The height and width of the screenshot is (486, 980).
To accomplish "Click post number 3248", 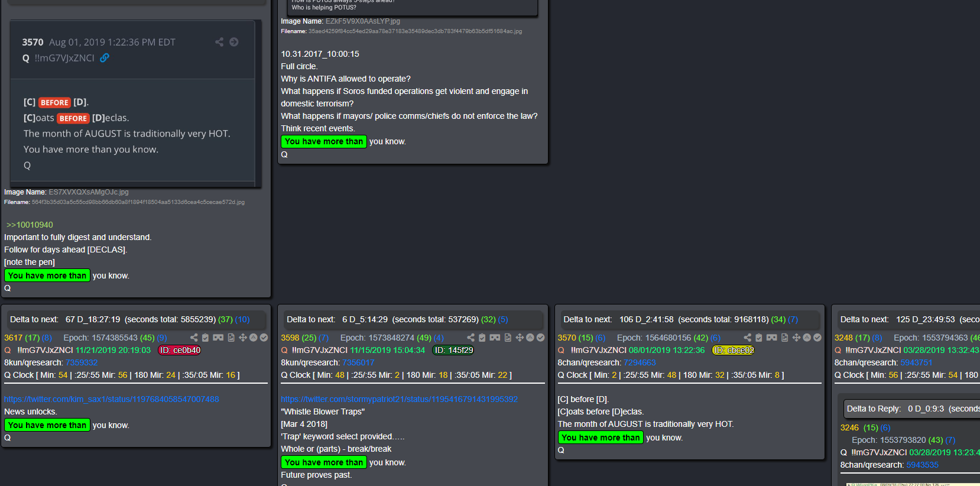I will click(843, 338).
